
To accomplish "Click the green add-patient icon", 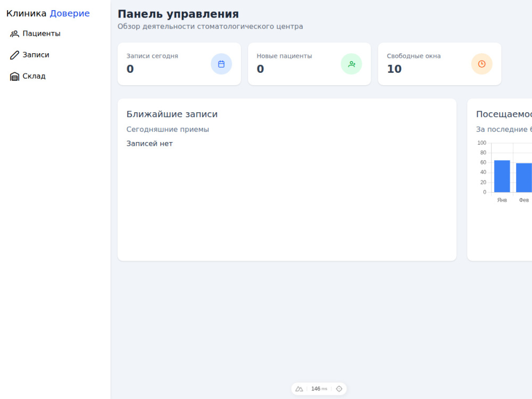I will (352, 64).
